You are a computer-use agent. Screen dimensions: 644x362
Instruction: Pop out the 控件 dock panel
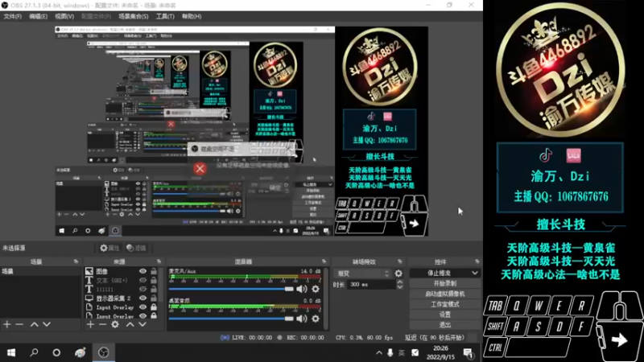(477, 261)
